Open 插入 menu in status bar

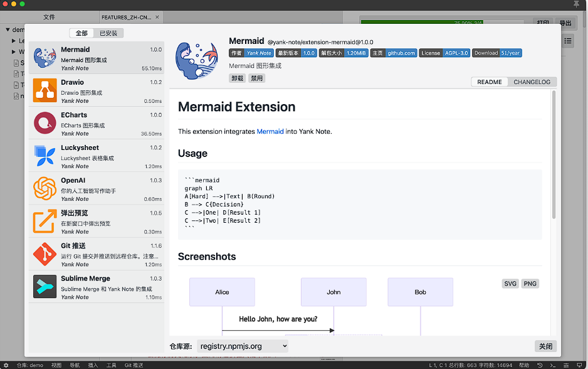[93, 365]
